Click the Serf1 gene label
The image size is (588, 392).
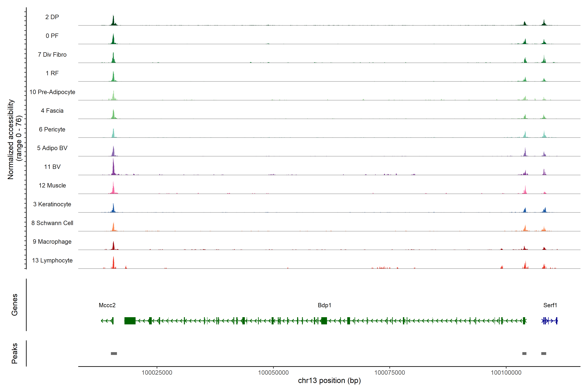tap(550, 305)
